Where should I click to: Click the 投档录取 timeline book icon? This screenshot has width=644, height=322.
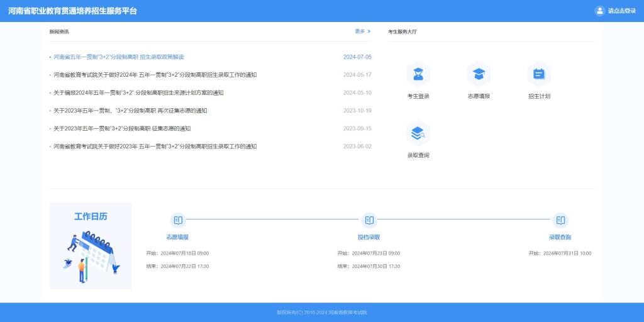click(369, 220)
